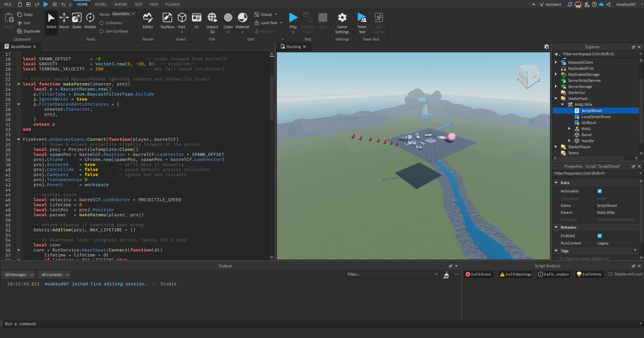Open the Terrain Editor
644x338 pixels.
pos(148,21)
